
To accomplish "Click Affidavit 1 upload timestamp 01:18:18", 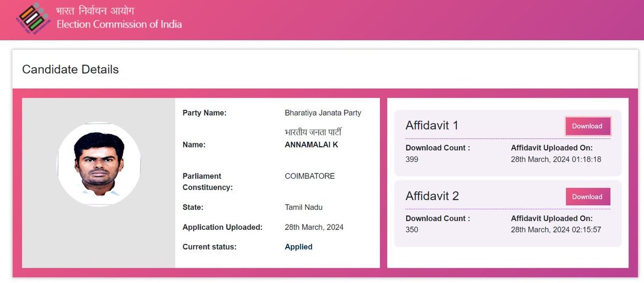I will point(556,159).
